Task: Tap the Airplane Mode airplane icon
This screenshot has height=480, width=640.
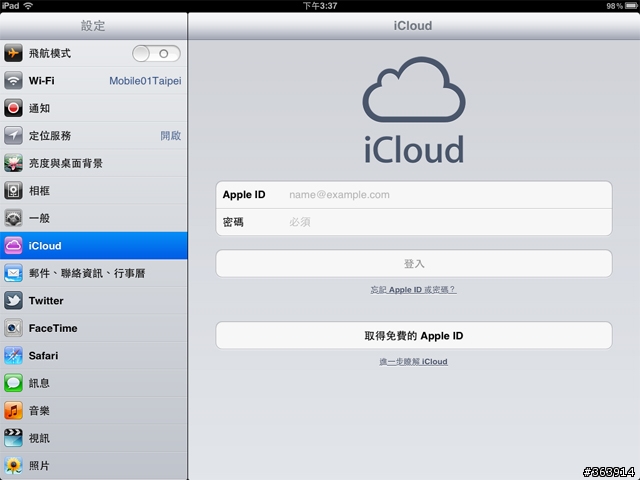Action: [x=13, y=53]
